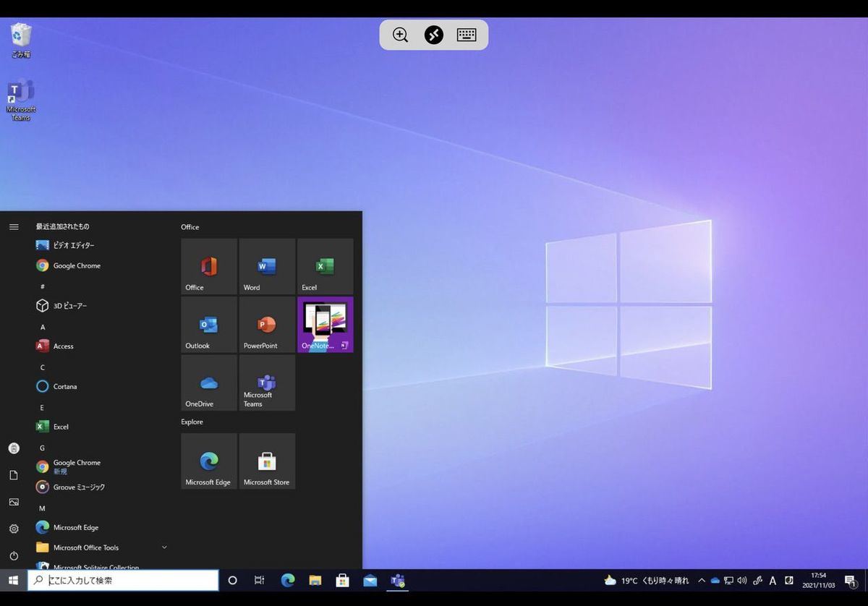Show the on-screen keyboard from the remote toolbar
868x606 pixels.
[467, 35]
